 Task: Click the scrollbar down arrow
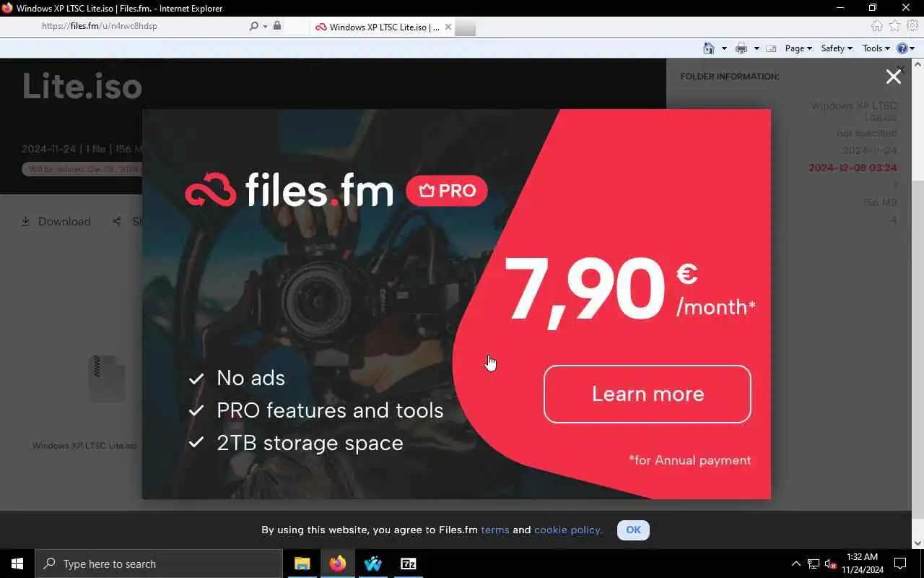[x=918, y=543]
